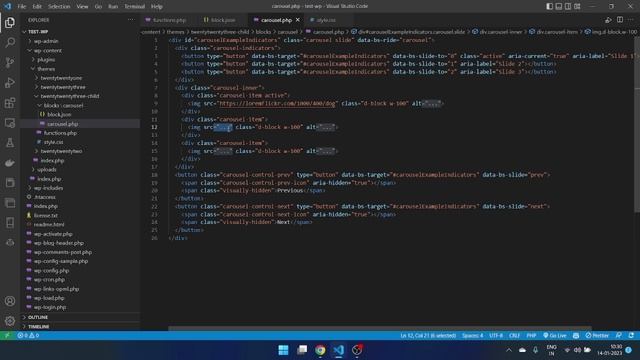Screen dimensions: 640x360
Task: Click the remote window indicator in status bar
Action: [7, 336]
